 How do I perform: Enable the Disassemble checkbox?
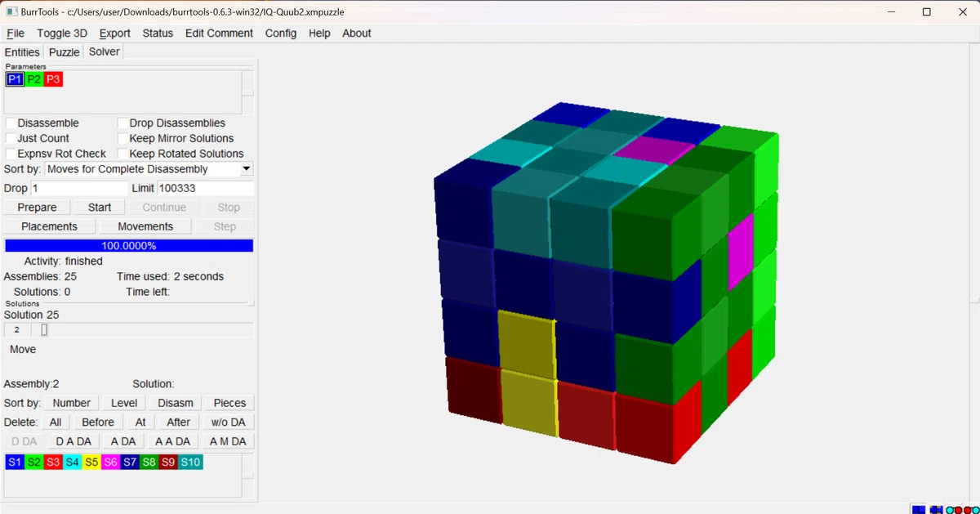11,123
